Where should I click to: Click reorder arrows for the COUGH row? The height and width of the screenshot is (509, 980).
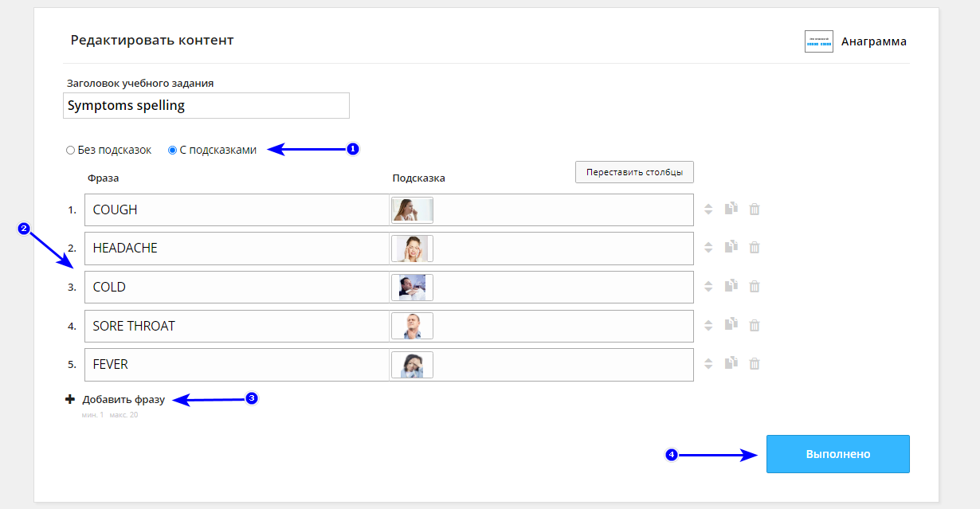click(708, 209)
